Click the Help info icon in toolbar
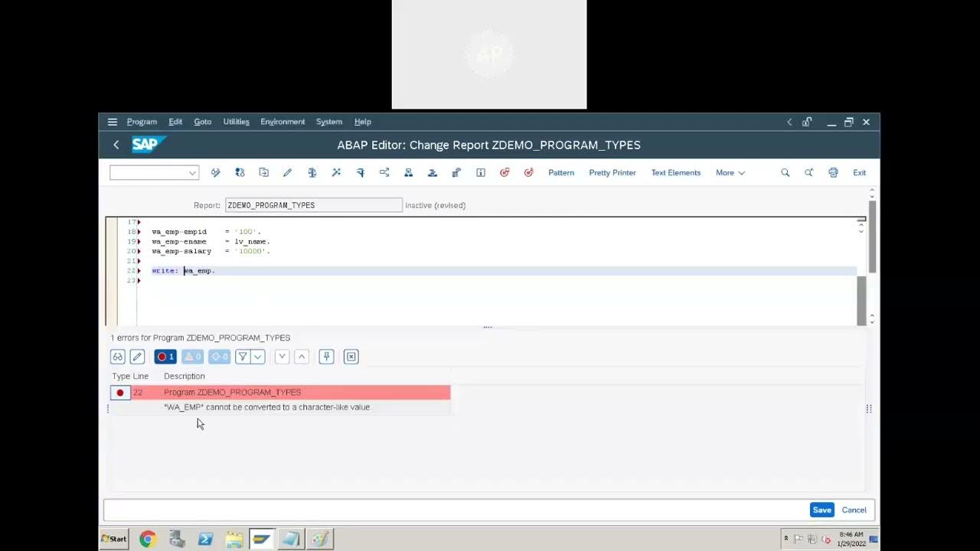 pyautogui.click(x=481, y=173)
